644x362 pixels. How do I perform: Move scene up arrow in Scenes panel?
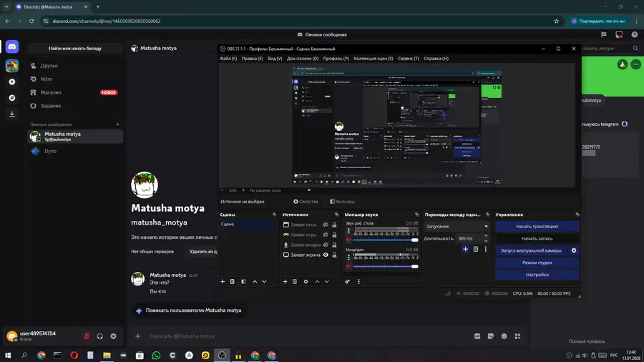click(255, 282)
